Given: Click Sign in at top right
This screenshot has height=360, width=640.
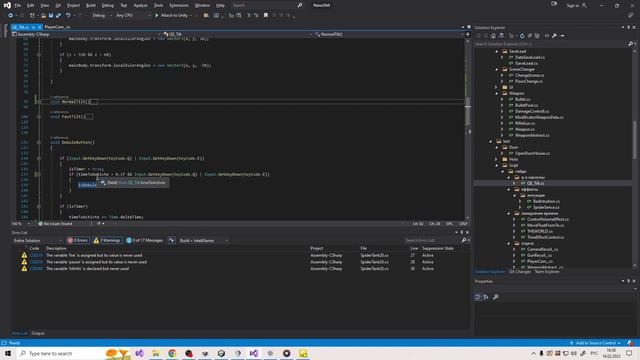Looking at the screenshot, I should (x=576, y=5).
